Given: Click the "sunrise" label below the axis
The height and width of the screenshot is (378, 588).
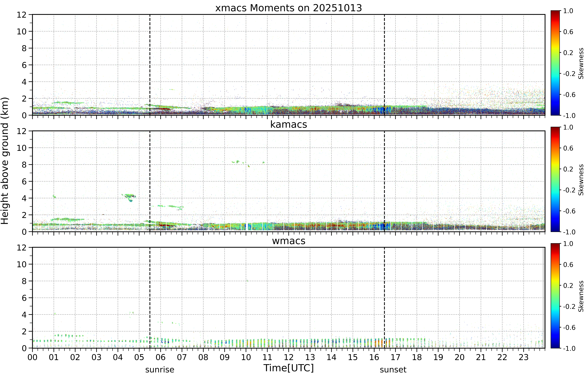Looking at the screenshot, I should pos(160,370).
